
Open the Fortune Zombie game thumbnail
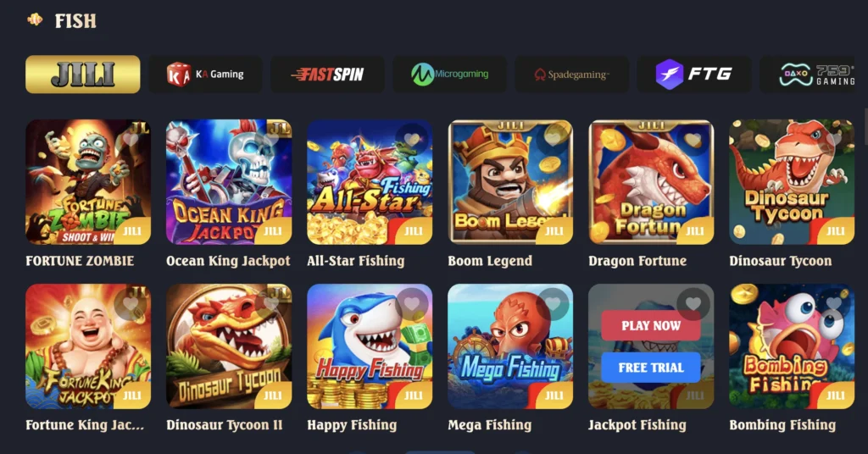click(x=88, y=182)
